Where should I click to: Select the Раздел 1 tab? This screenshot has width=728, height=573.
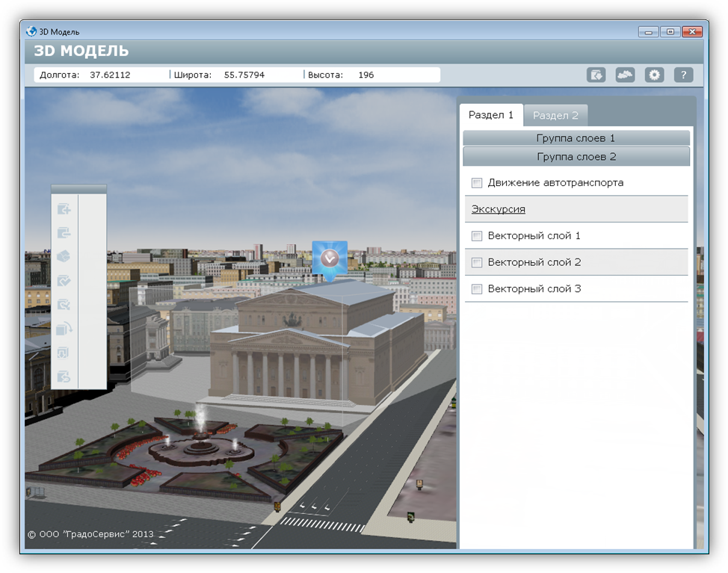point(490,115)
